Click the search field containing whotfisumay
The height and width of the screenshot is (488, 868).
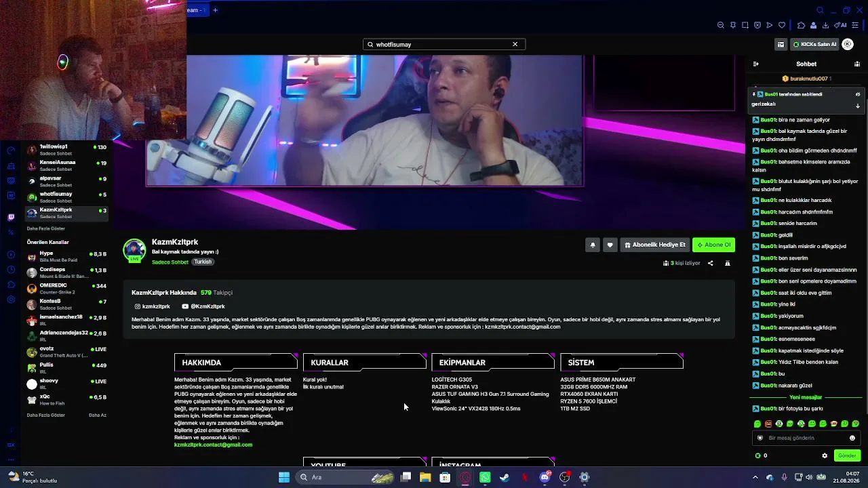click(x=444, y=44)
